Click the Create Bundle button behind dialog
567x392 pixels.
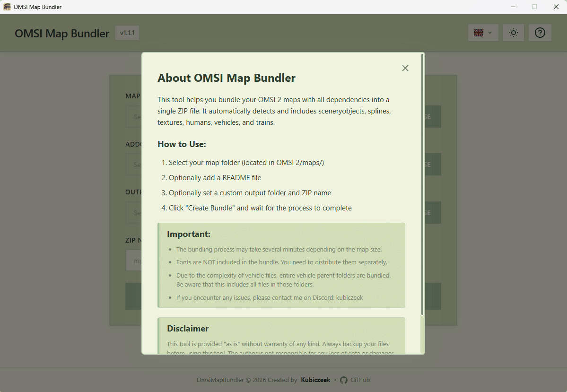pos(133,296)
